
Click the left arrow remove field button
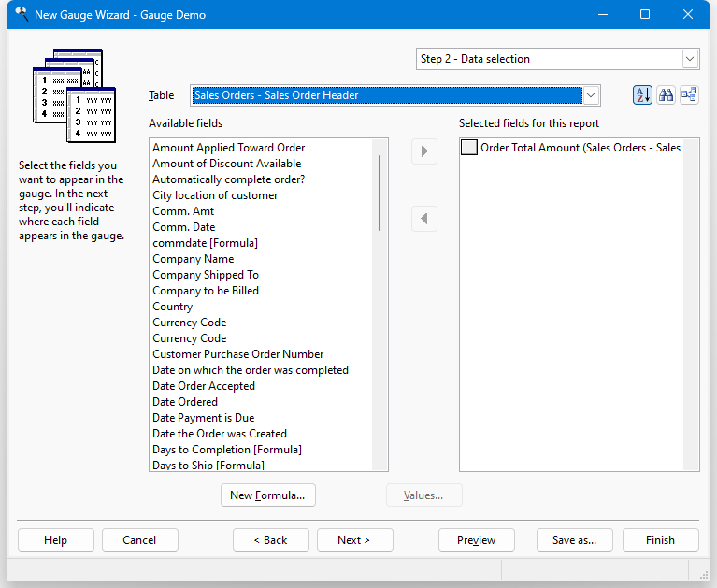(424, 219)
